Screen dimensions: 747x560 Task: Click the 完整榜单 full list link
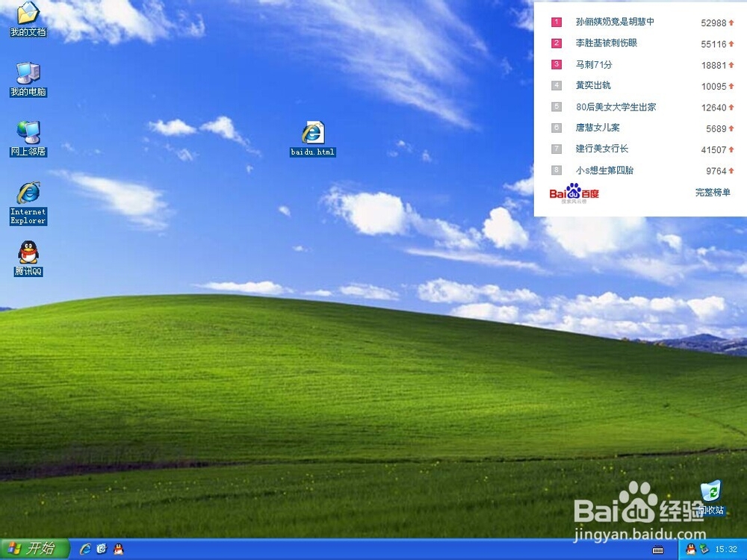pyautogui.click(x=713, y=193)
